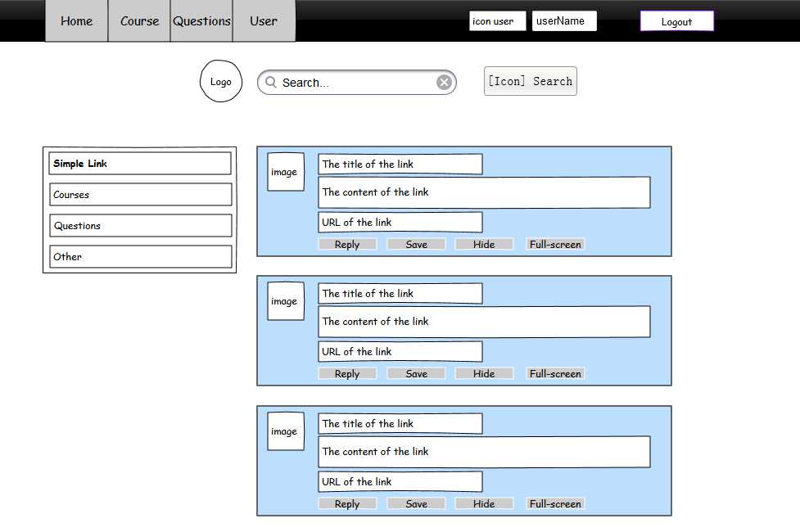Click the magnifier icon in search bar
Image resolution: width=800 pixels, height=532 pixels.
coord(271,83)
